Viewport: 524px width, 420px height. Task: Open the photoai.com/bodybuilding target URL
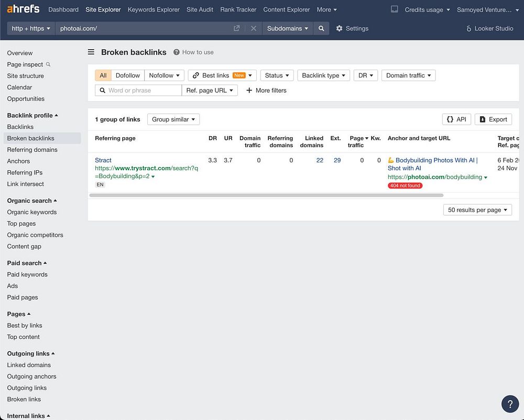click(435, 177)
